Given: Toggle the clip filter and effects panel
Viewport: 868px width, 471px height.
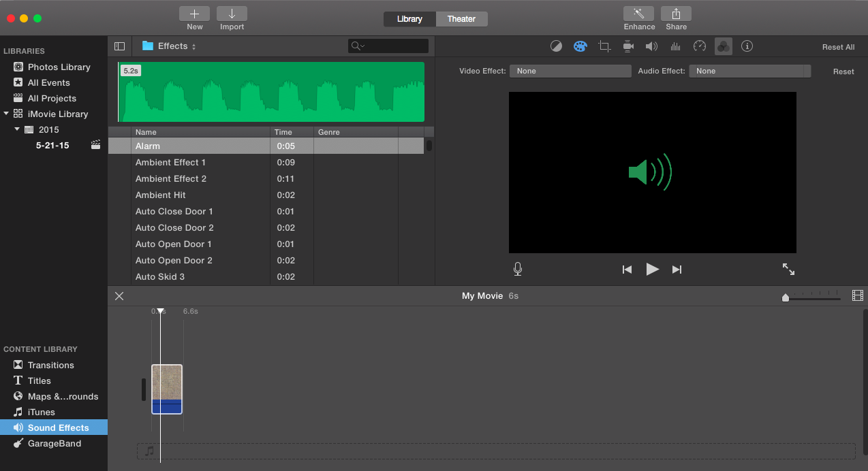Looking at the screenshot, I should click(724, 46).
